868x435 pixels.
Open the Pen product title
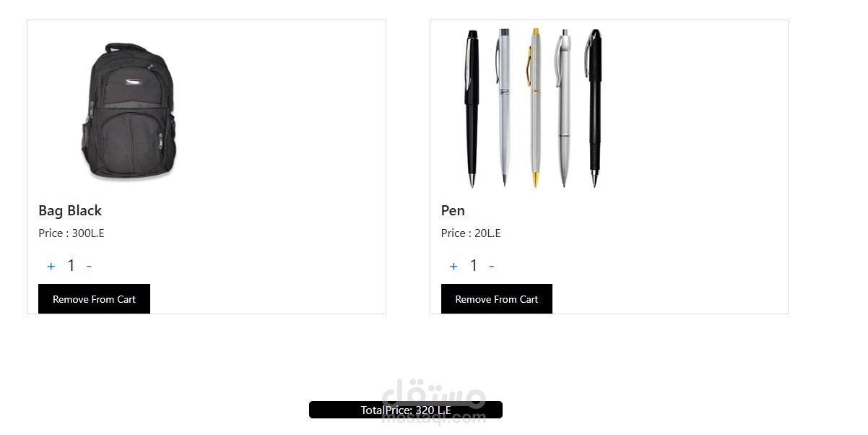[453, 210]
